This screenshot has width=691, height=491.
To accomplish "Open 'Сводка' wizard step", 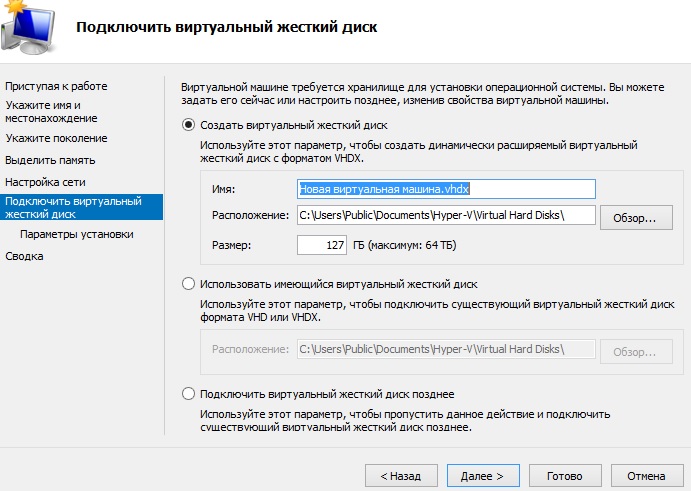I will 24,256.
